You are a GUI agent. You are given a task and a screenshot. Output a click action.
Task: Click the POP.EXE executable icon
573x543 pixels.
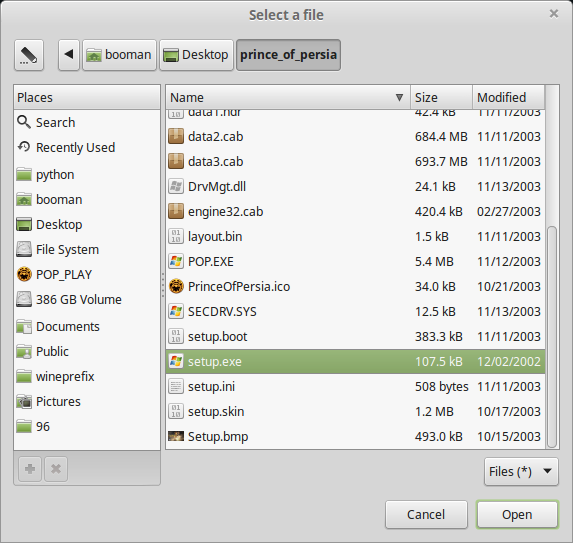176,261
